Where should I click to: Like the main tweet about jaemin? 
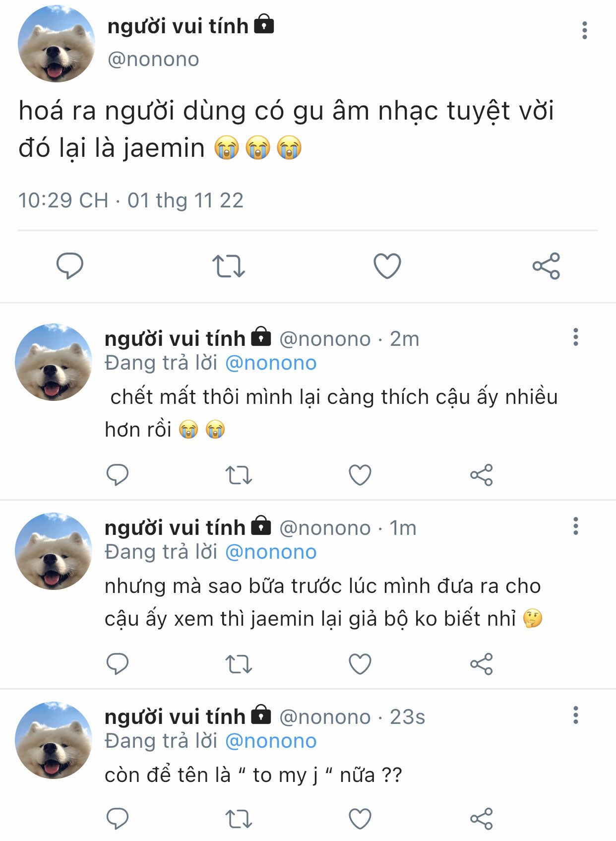(x=387, y=266)
